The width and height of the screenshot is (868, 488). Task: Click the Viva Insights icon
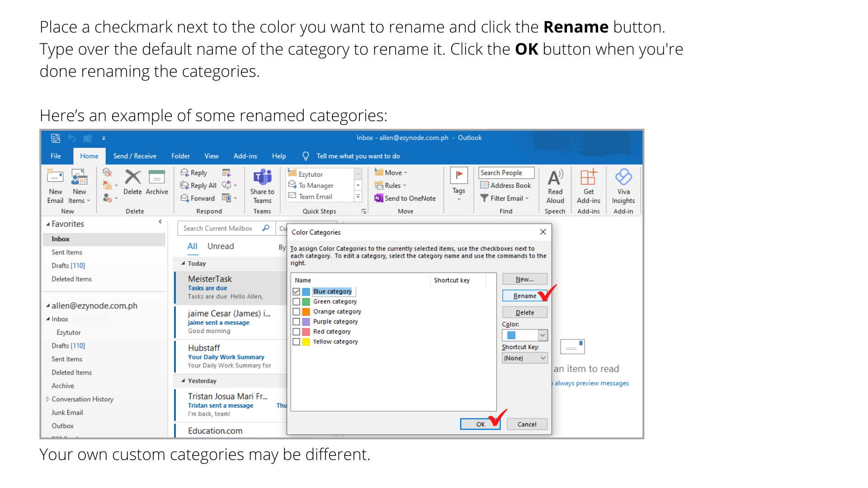(x=623, y=178)
